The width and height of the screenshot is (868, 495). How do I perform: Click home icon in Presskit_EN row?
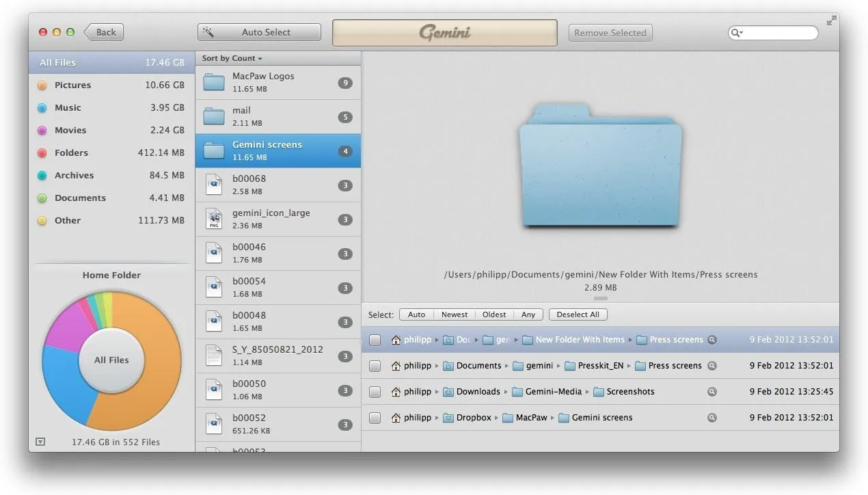point(396,366)
